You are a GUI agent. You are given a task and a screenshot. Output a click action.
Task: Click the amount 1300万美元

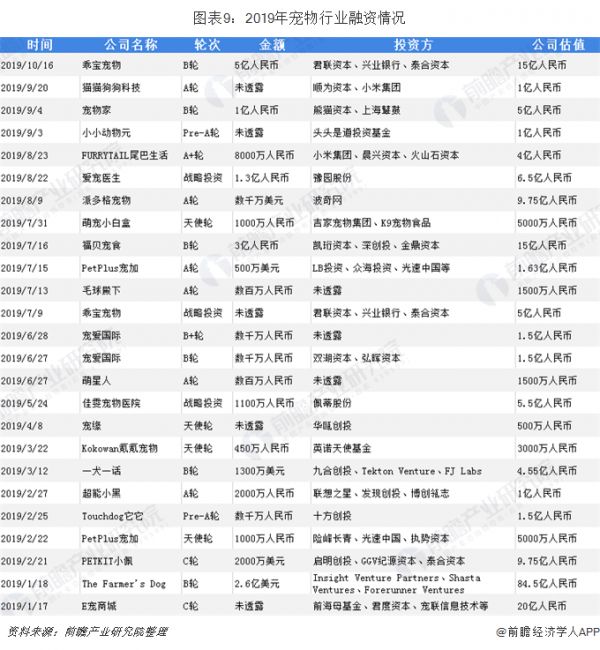coord(260,471)
